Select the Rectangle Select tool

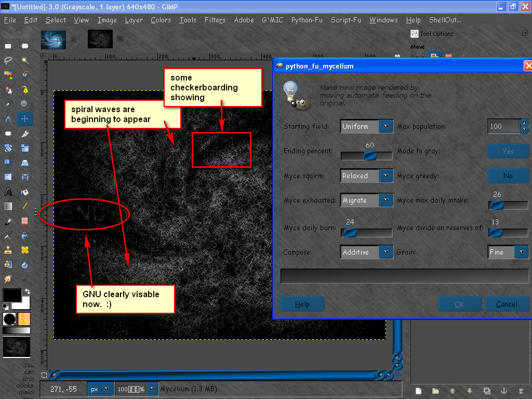click(x=8, y=46)
